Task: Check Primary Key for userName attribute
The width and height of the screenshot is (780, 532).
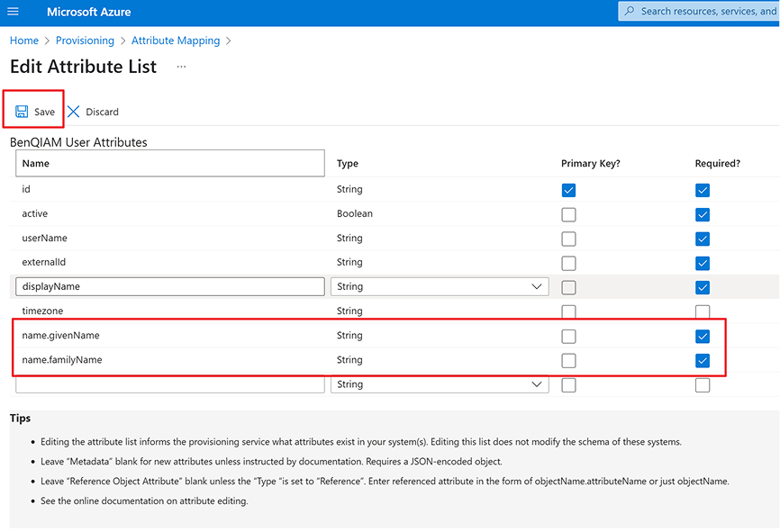Action: coord(568,239)
